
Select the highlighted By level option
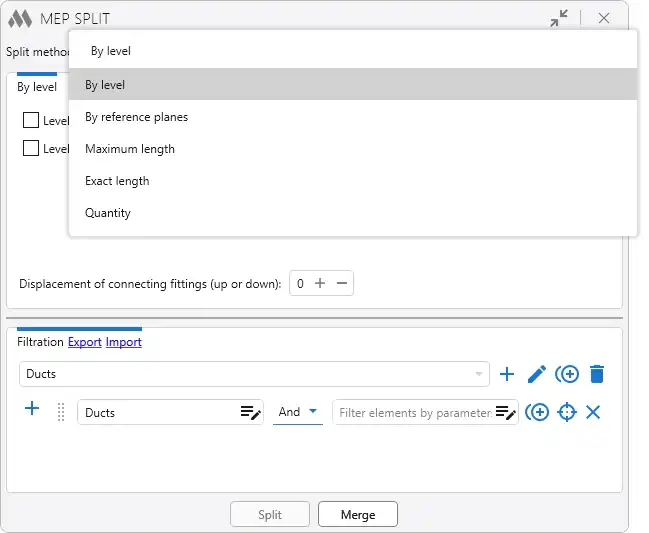point(353,84)
